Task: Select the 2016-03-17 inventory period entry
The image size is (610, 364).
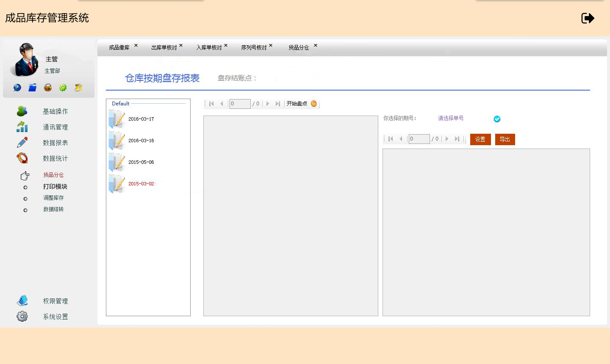Action: pos(141,119)
